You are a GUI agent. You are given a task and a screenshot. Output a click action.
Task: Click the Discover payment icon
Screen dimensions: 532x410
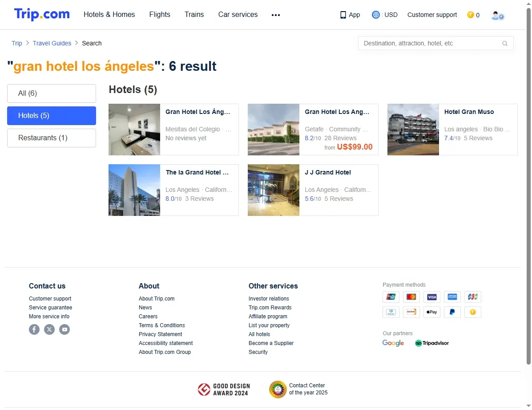(411, 312)
